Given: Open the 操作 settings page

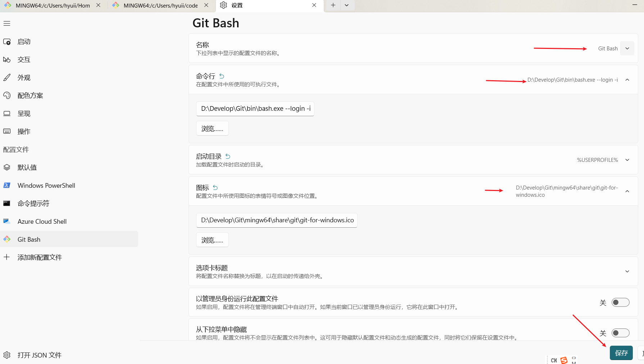Looking at the screenshot, I should [x=69, y=132].
